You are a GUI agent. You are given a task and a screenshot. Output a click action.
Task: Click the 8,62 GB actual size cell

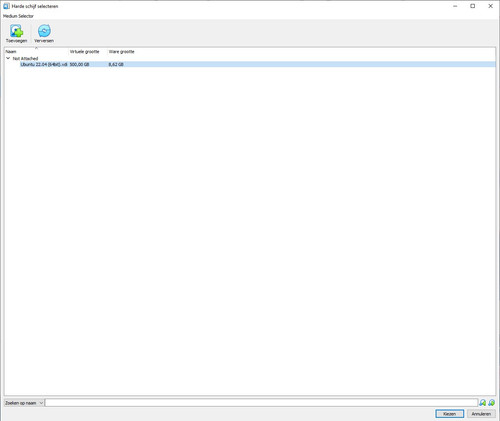point(116,64)
